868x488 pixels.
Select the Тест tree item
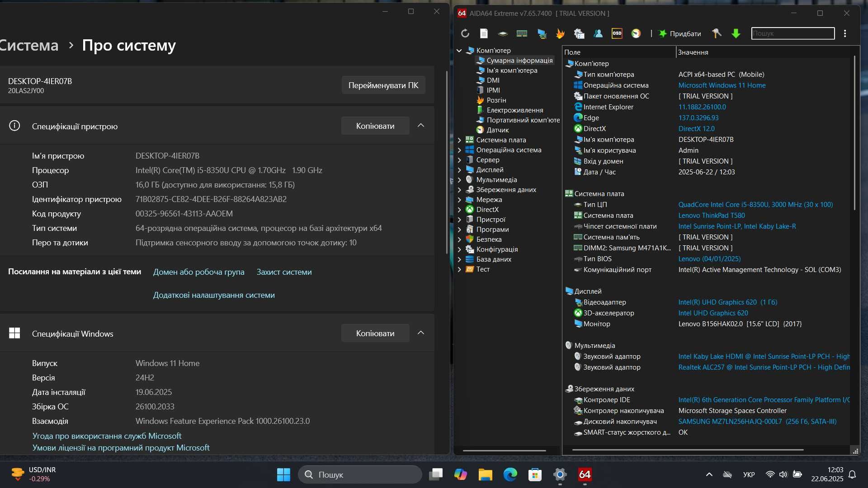(483, 269)
